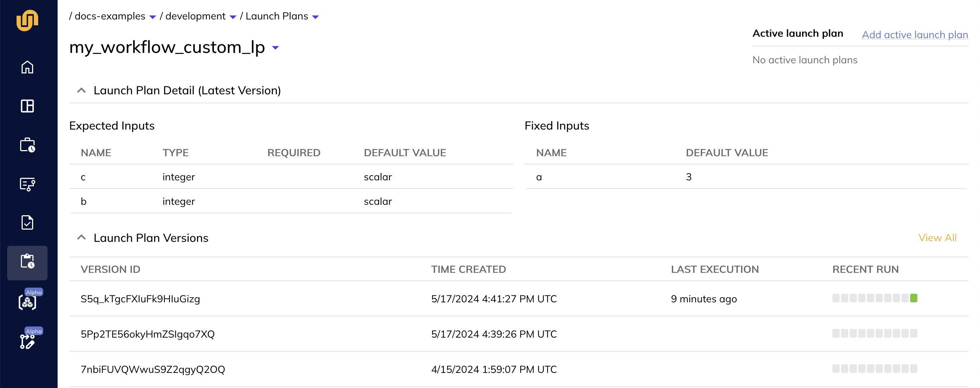Click the recent run bar for 7nbiFUVQWwuS9Z2qgyQ2OQ

(x=875, y=369)
